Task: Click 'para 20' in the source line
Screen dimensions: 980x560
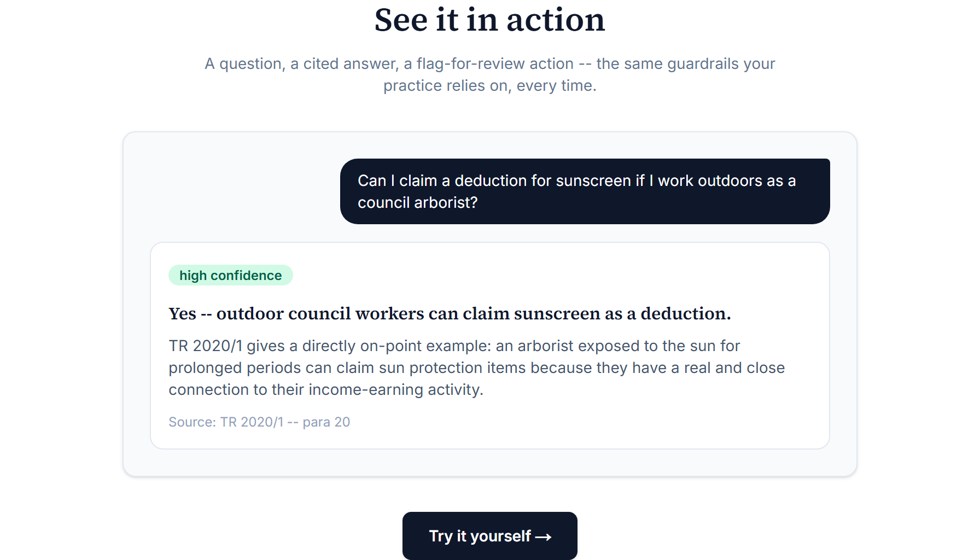Action: [326, 422]
